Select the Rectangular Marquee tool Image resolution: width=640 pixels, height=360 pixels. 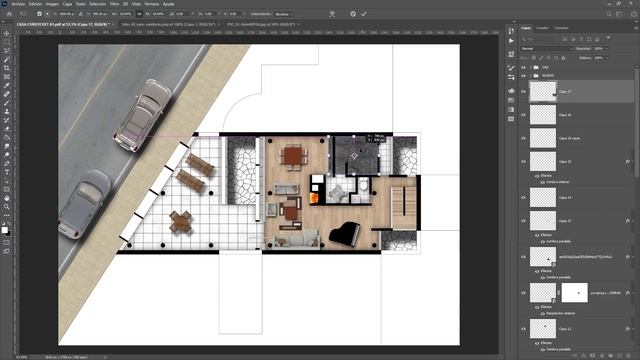(7, 42)
